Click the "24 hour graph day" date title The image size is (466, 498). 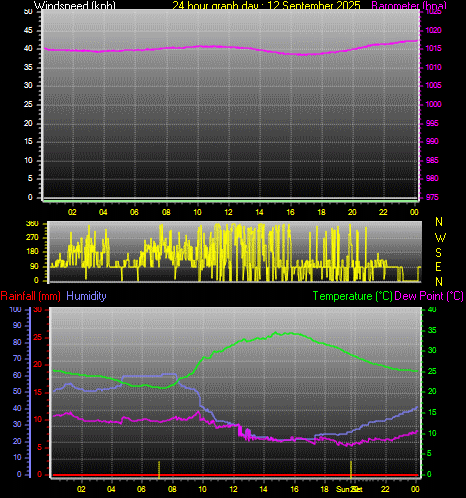[266, 5]
